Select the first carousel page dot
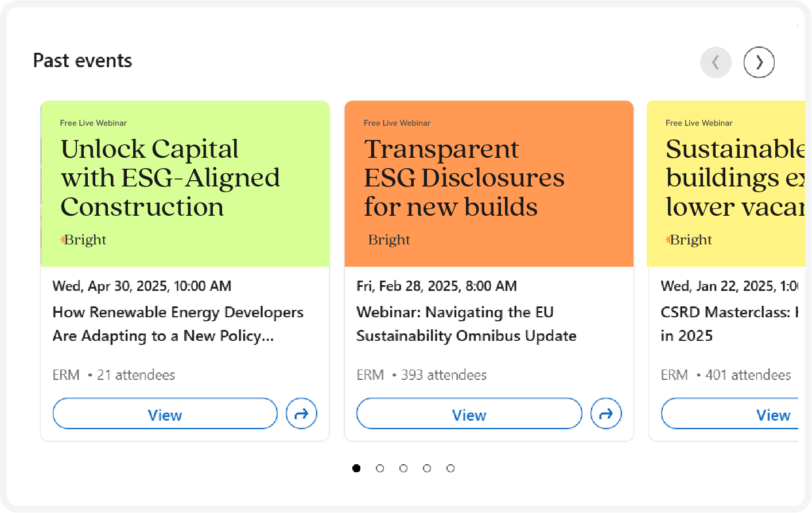 [x=356, y=468]
